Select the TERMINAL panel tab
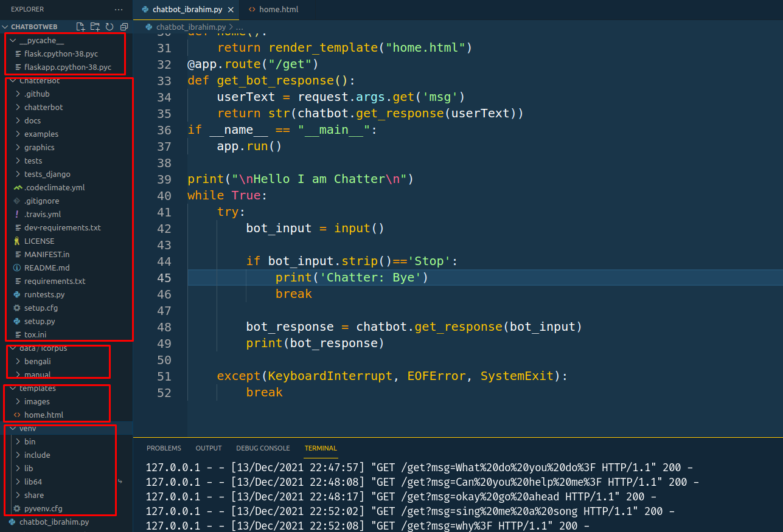This screenshot has height=532, width=783. tap(321, 448)
